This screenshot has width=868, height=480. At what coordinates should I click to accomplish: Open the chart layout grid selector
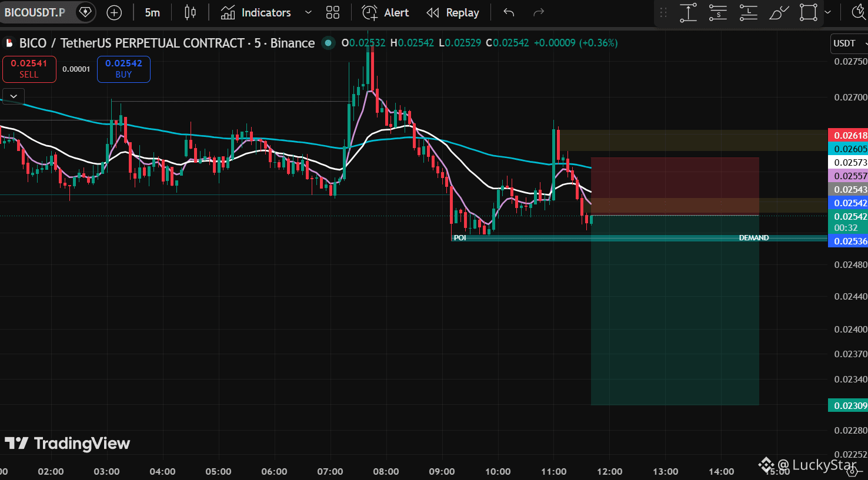point(333,12)
